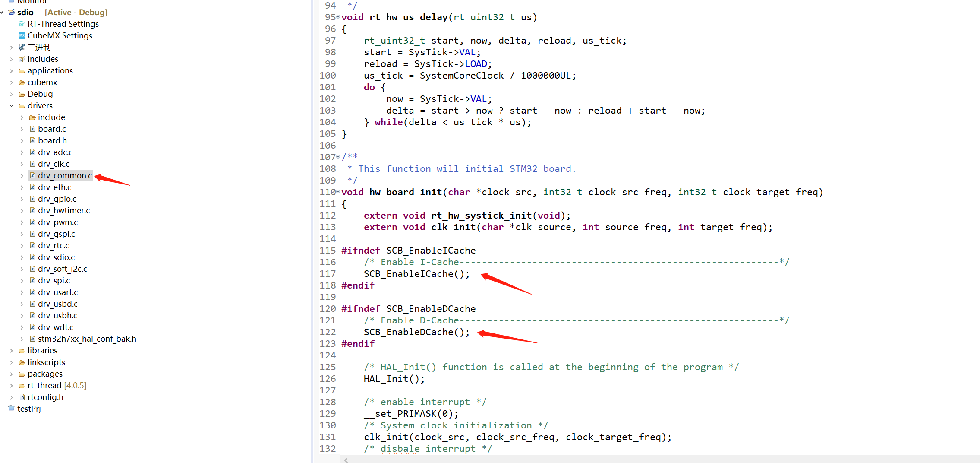Expand the packages folder
This screenshot has height=463, width=980.
[x=12, y=374]
